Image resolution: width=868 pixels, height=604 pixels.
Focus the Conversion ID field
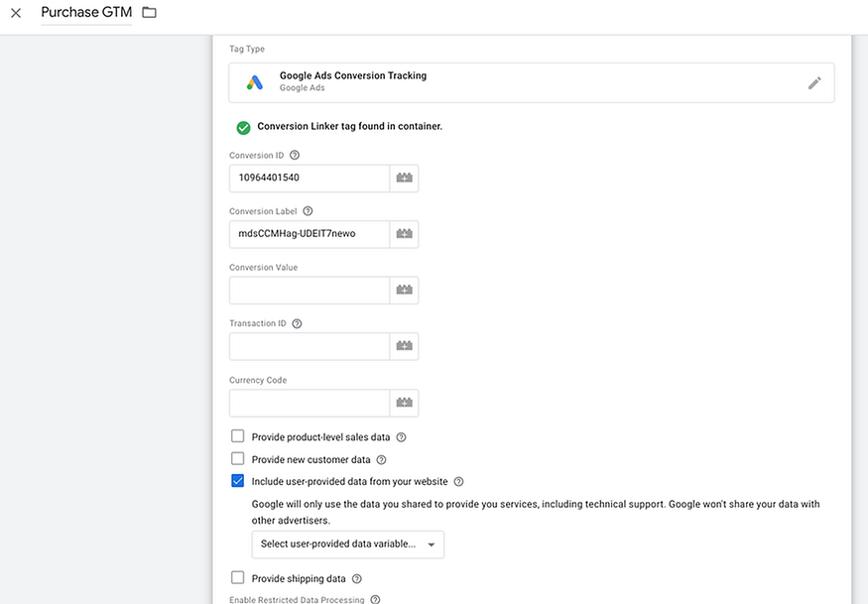click(310, 179)
